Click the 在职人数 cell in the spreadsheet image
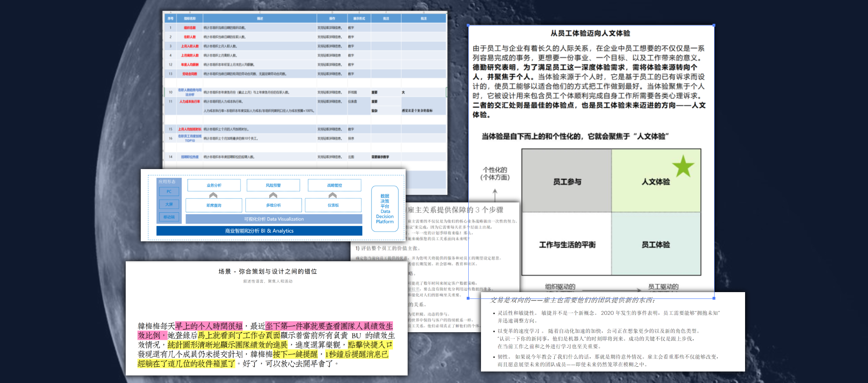 (x=190, y=37)
